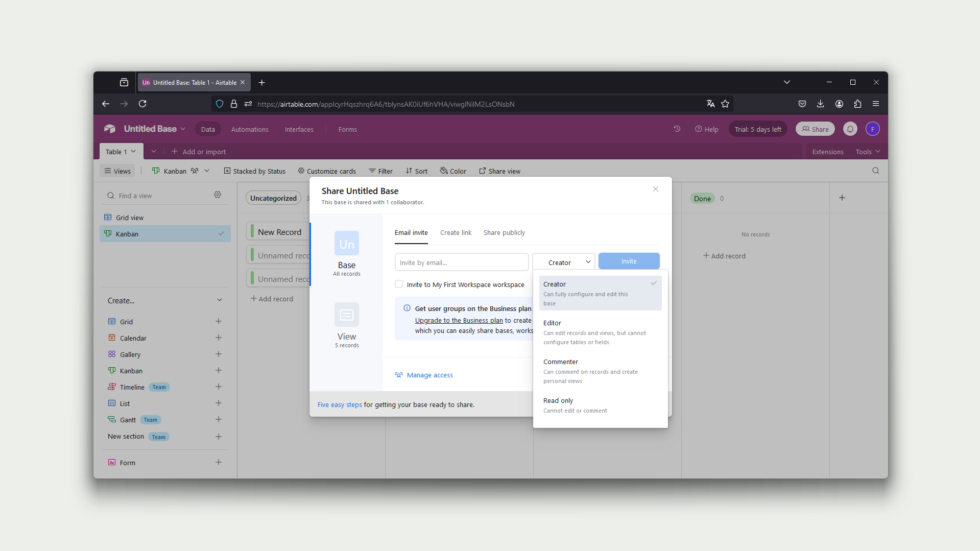980x551 pixels.
Task: Select the View sharing scope icon
Action: [347, 315]
